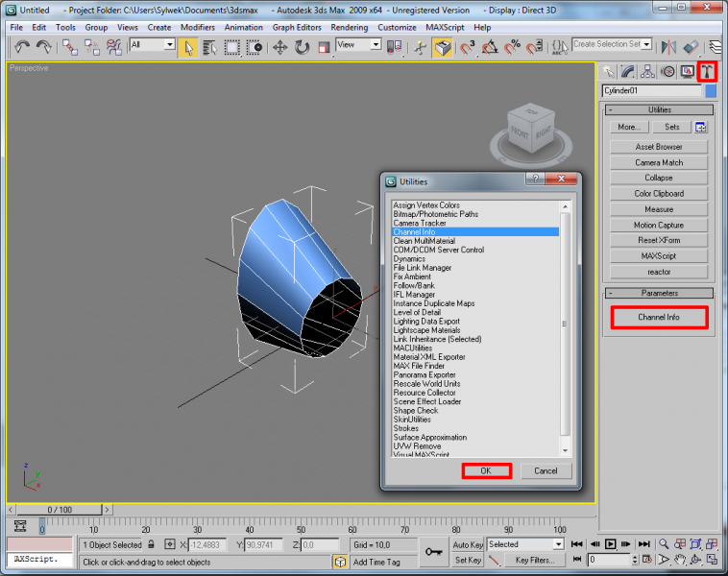Open the Rendering menu
The height and width of the screenshot is (576, 728).
(x=350, y=27)
